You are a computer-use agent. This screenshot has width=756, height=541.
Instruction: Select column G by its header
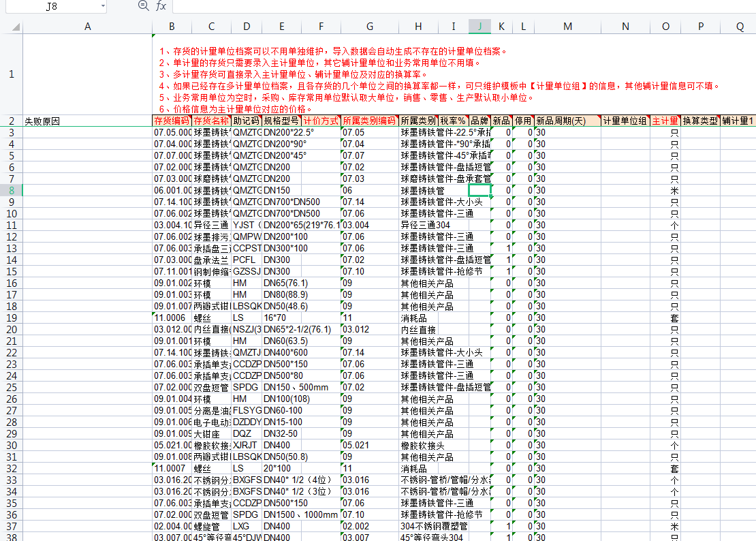[370, 27]
